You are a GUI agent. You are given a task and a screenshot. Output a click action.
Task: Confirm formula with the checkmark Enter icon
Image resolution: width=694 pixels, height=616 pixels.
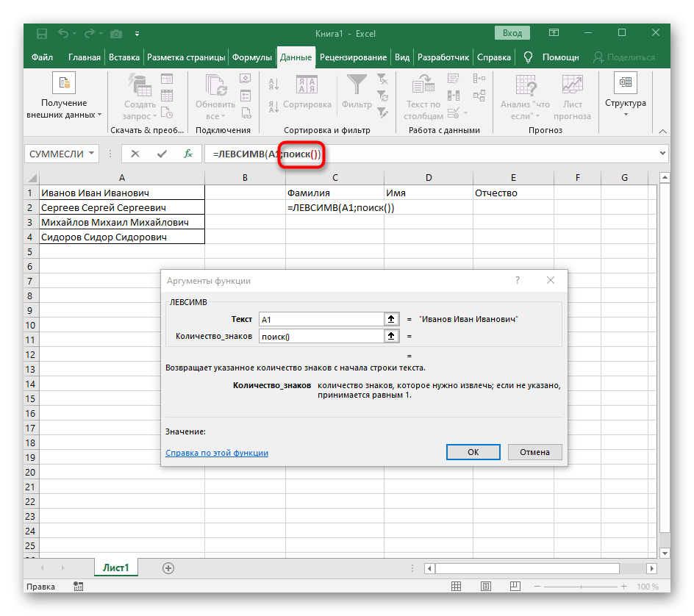click(x=162, y=154)
